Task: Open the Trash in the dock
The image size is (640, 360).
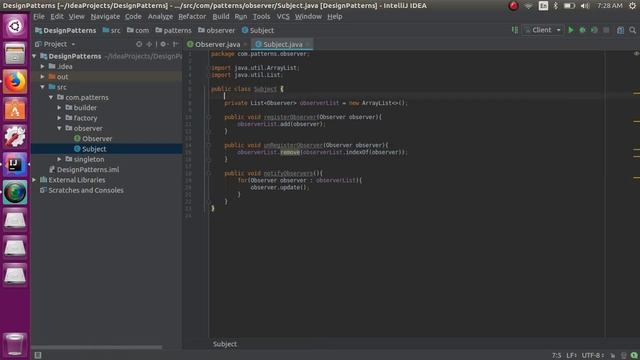Action: (x=15, y=344)
